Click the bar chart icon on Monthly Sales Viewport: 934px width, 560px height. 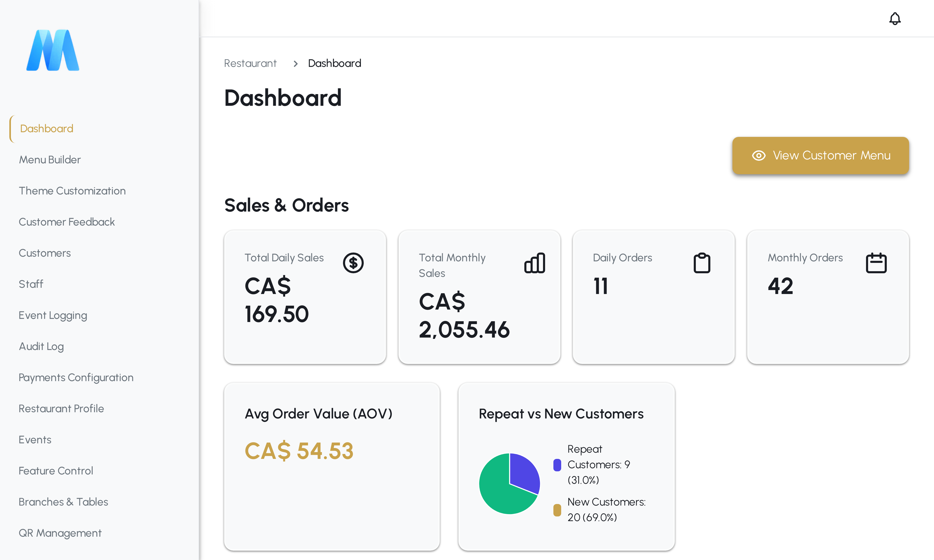tap(534, 263)
